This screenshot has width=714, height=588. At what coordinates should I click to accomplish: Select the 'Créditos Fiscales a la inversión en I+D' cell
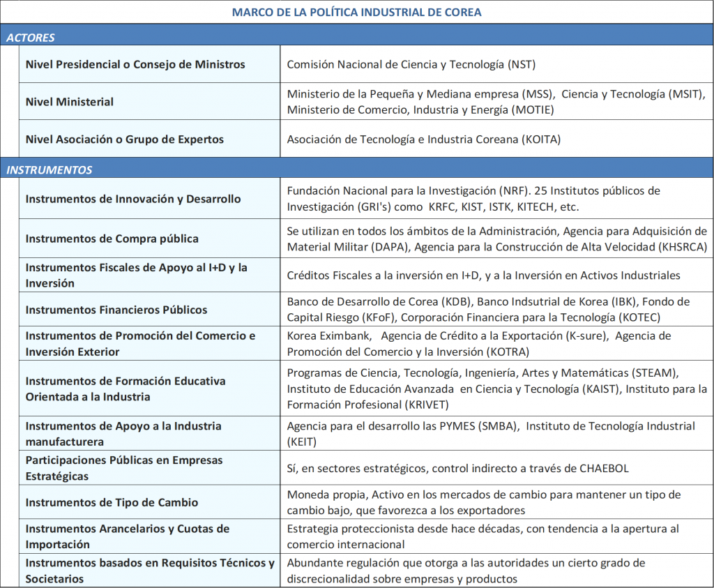(483, 276)
